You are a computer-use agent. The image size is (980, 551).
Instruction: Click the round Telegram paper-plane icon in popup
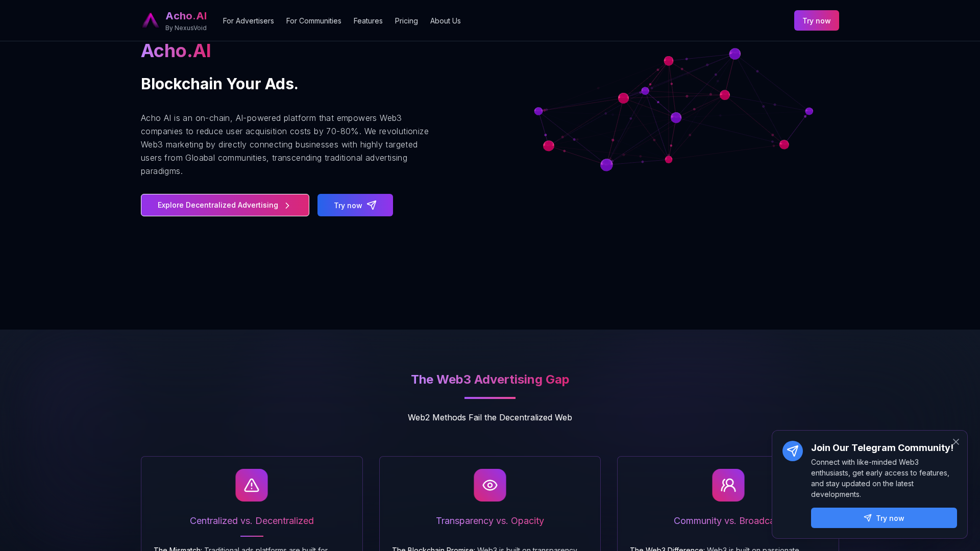tap(793, 451)
